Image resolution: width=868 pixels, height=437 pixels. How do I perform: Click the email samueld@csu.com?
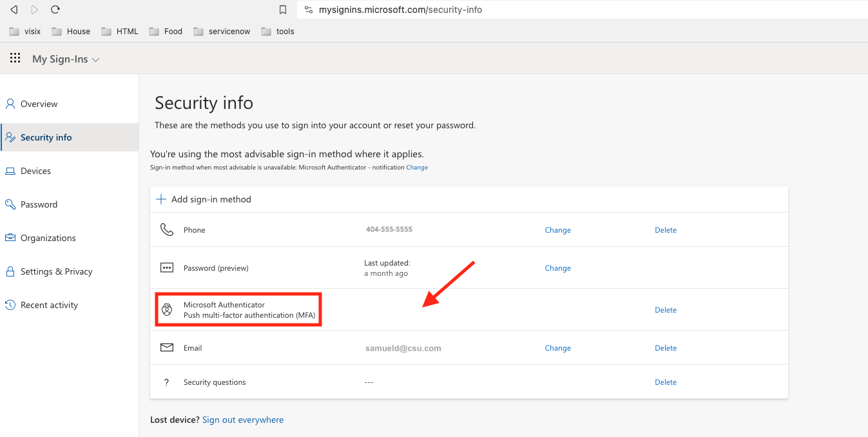coord(403,348)
